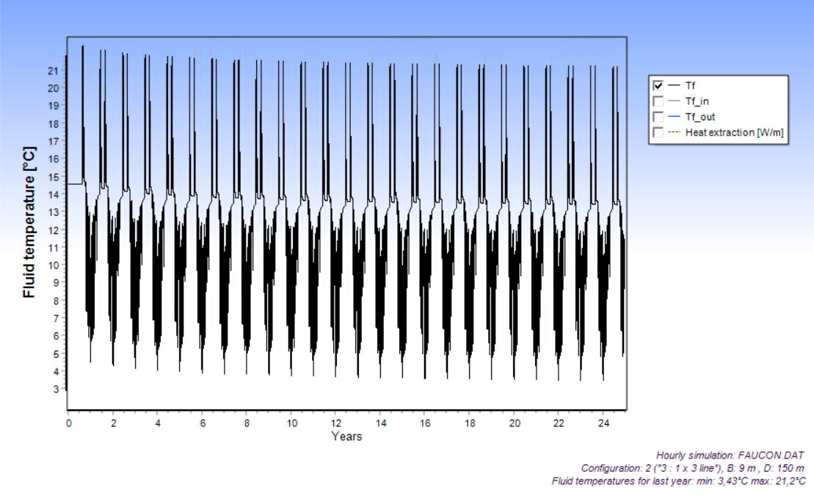Click the "Heat extraction [W/m]" legend label
Screen dimensions: 814x504
pos(734,132)
